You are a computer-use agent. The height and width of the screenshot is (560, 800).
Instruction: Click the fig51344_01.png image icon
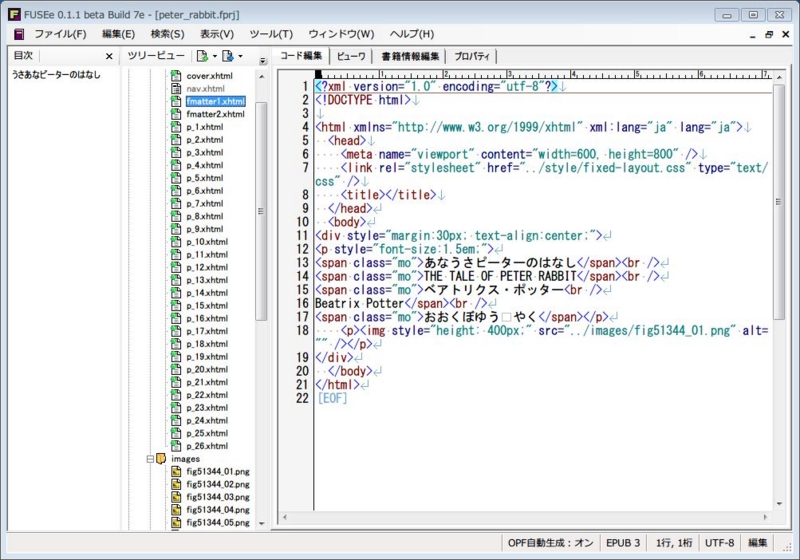[176, 471]
